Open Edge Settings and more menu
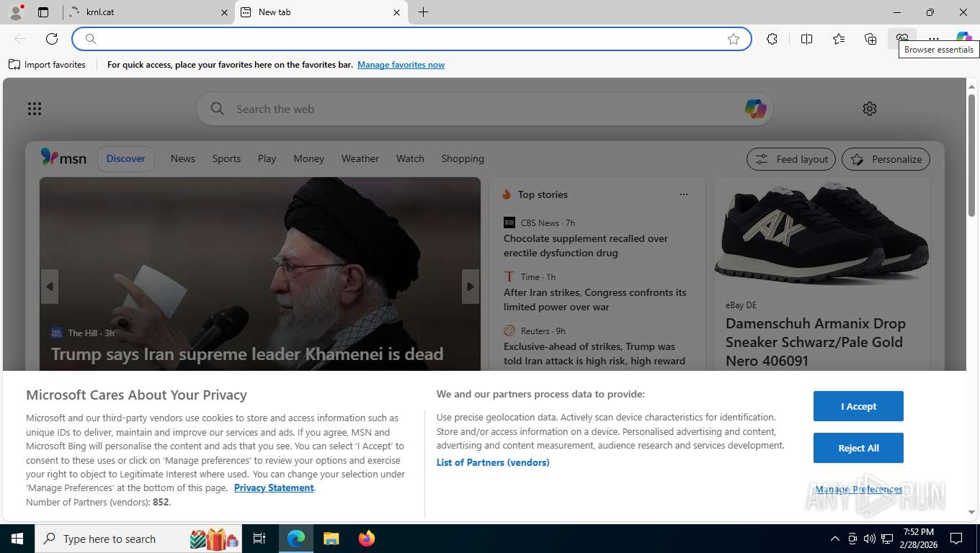 [934, 39]
